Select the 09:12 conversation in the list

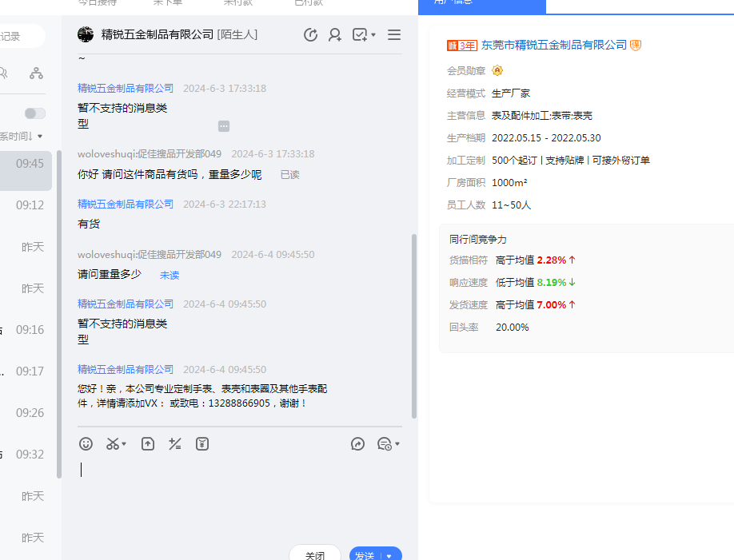29,205
